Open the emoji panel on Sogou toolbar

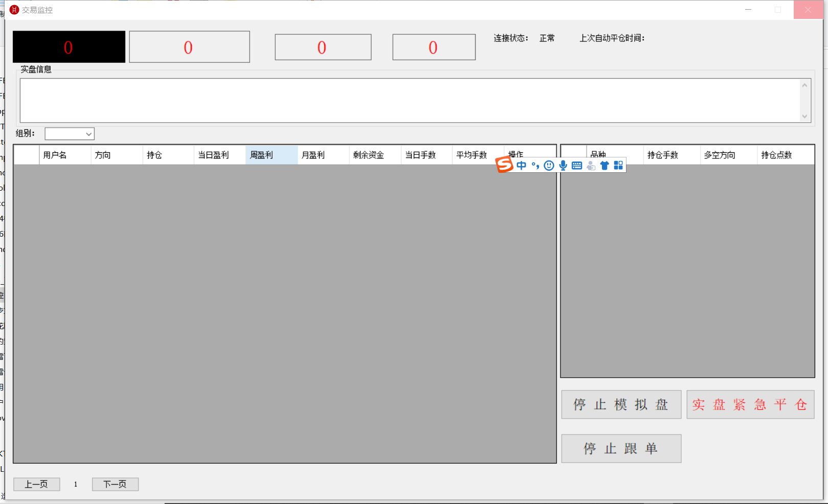[549, 165]
